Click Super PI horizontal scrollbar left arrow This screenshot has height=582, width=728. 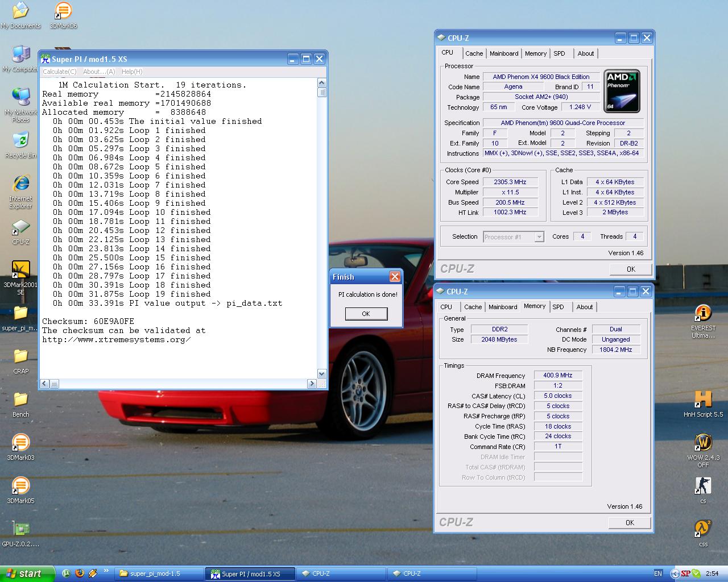coord(45,384)
